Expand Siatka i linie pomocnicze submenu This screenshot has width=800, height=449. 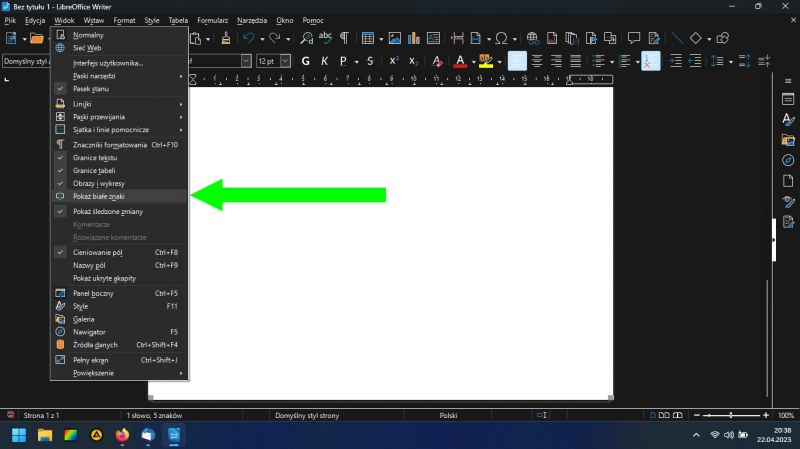click(x=119, y=130)
